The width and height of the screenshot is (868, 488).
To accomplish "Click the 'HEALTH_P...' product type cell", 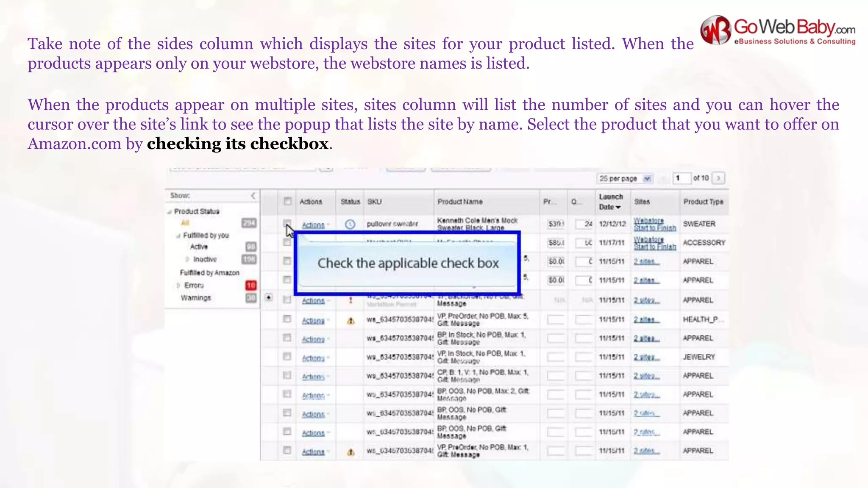I will [704, 319].
